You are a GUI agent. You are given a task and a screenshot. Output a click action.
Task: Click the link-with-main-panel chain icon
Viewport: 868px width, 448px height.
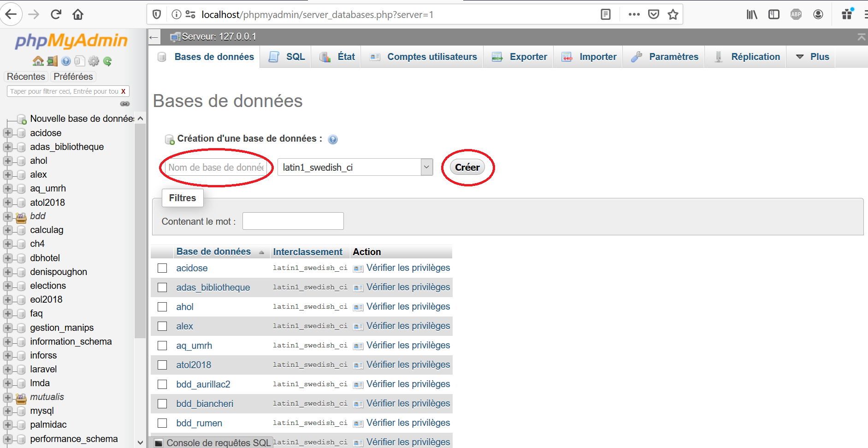click(x=124, y=104)
